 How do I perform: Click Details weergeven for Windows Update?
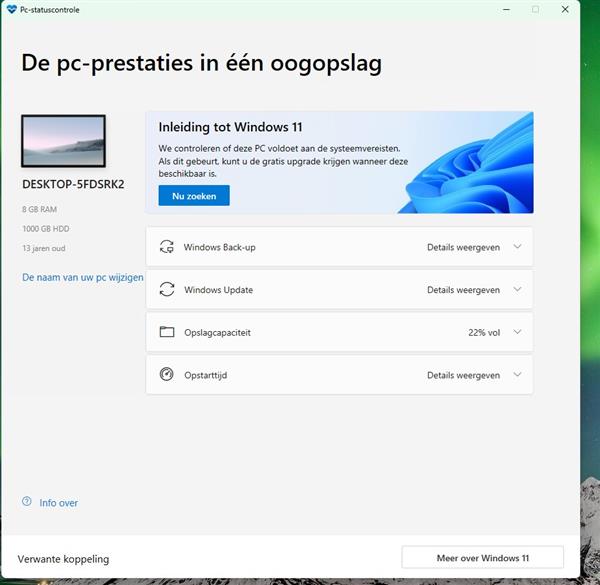[463, 290]
